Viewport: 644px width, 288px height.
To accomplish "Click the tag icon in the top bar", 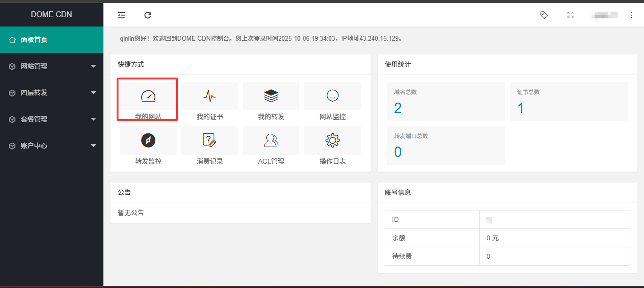I will (x=544, y=15).
